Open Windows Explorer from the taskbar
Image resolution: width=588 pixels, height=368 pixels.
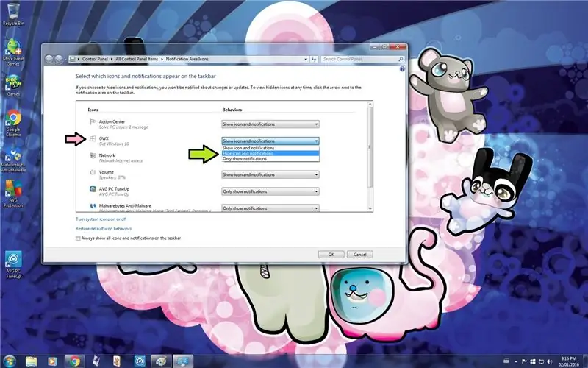tap(32, 361)
